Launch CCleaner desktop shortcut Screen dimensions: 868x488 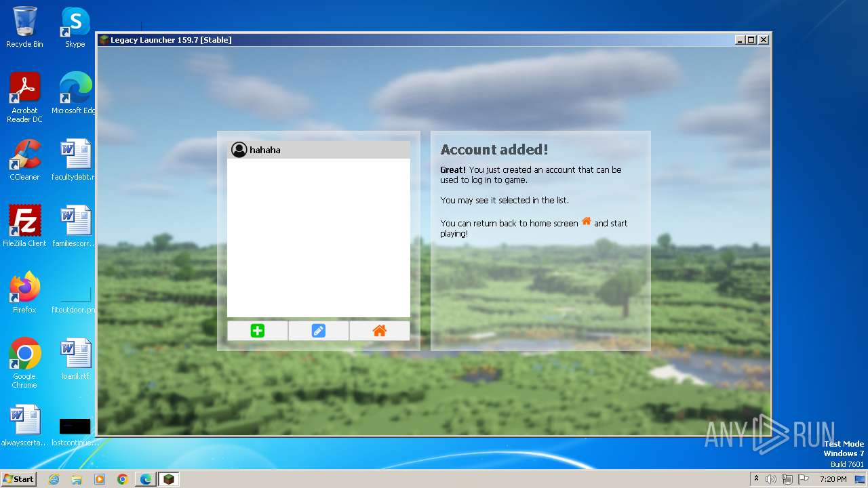24,160
